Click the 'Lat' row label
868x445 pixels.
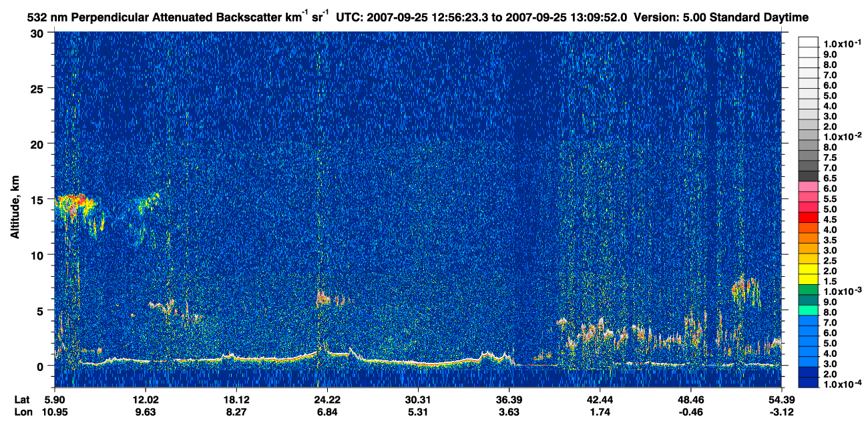click(x=22, y=400)
